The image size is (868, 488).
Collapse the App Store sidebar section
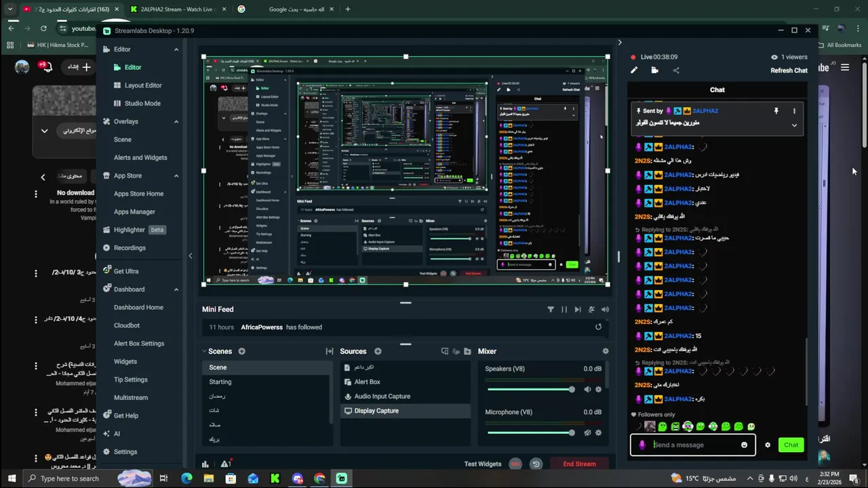(176, 176)
